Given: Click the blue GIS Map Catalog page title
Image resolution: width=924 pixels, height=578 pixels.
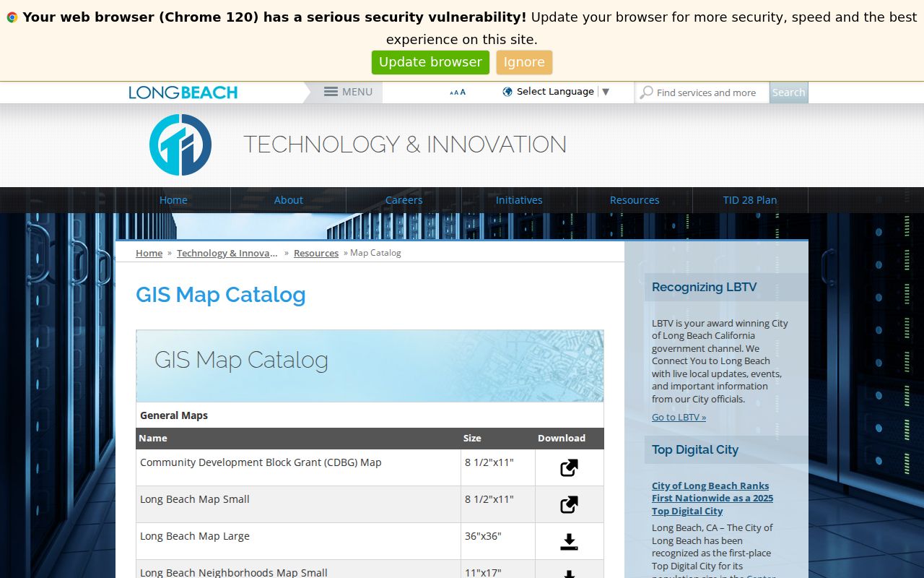Looking at the screenshot, I should pos(221,295).
